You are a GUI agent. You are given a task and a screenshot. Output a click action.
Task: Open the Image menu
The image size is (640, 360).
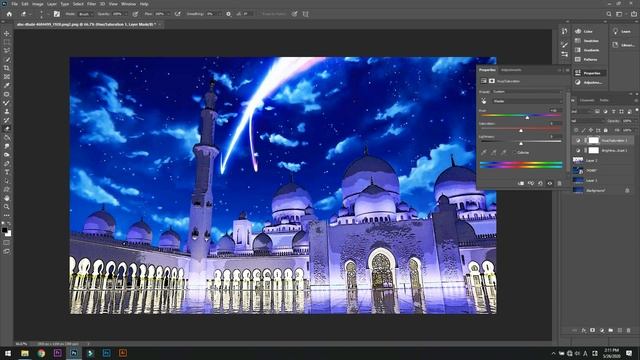coord(38,4)
